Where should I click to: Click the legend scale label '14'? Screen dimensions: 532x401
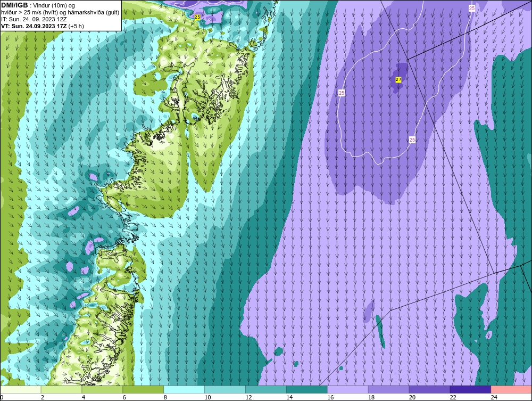pos(289,397)
